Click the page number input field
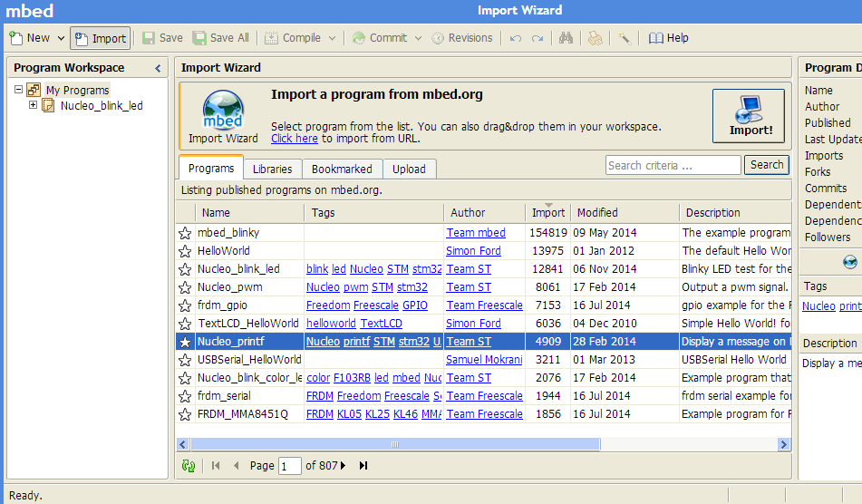Screen dimensions: 862x504 point(289,466)
